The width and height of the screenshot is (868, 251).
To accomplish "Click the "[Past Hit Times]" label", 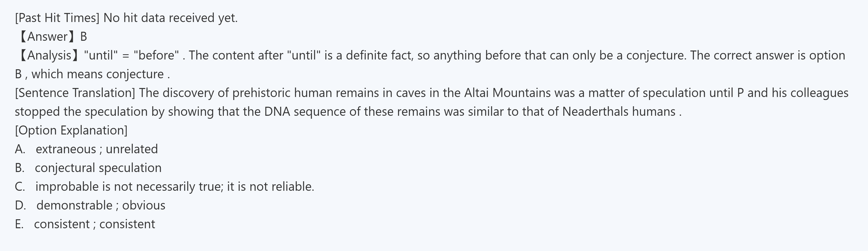I will point(57,18).
